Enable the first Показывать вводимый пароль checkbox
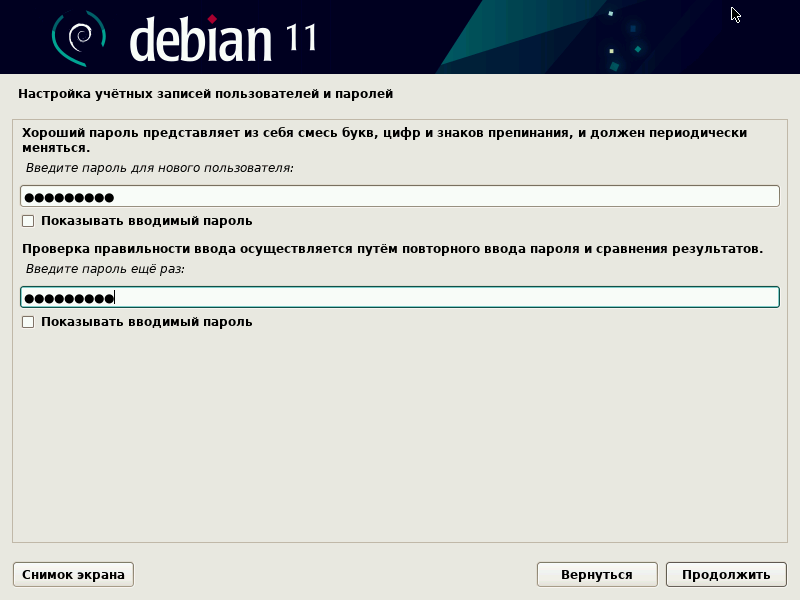The image size is (800, 600). (x=28, y=221)
